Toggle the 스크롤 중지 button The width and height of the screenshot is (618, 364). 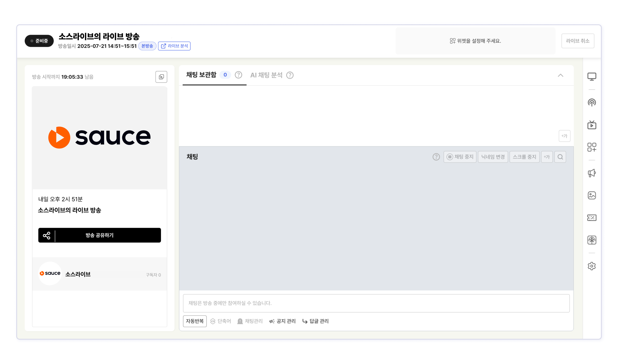coord(524,157)
